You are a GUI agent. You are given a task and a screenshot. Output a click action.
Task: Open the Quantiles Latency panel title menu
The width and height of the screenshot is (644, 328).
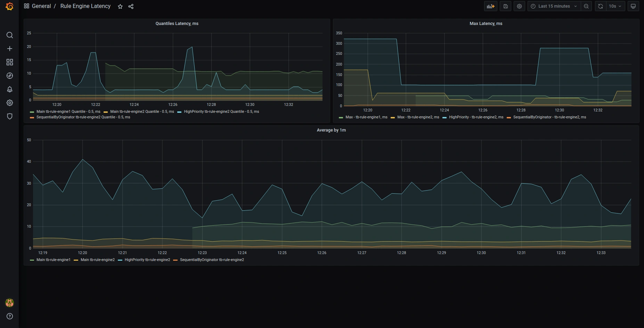(177, 24)
